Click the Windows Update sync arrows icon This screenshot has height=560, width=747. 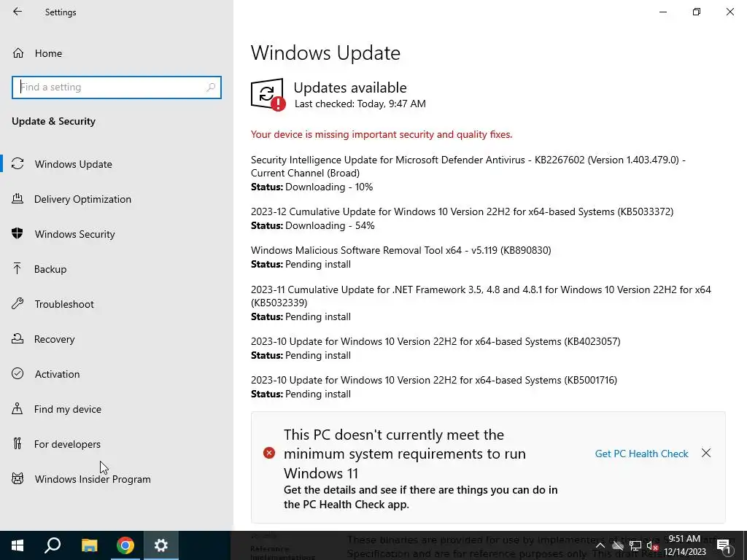coord(18,164)
